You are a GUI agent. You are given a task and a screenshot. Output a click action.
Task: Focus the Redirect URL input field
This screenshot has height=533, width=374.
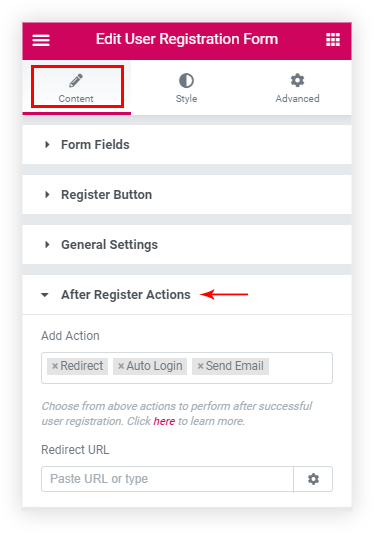[167, 479]
